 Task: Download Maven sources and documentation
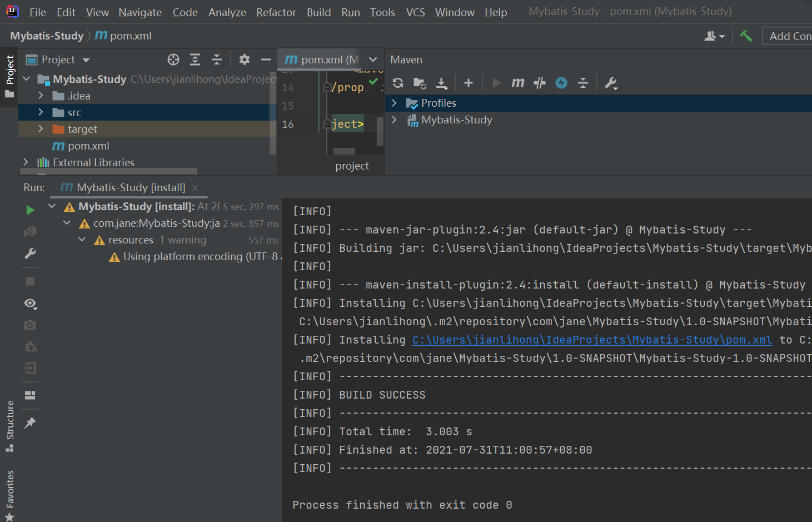point(442,83)
